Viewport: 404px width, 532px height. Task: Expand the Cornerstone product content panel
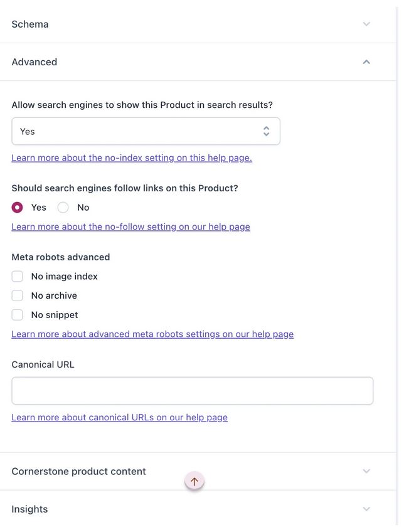tap(198, 471)
